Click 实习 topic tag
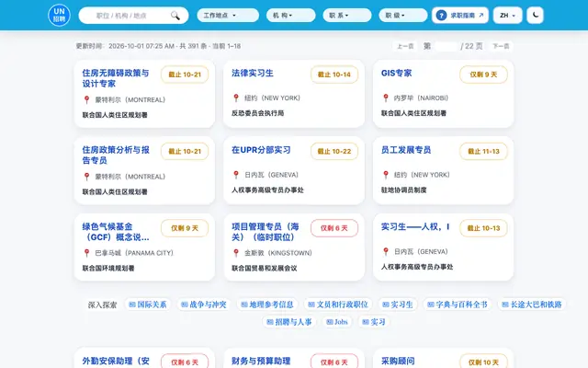 [374, 322]
